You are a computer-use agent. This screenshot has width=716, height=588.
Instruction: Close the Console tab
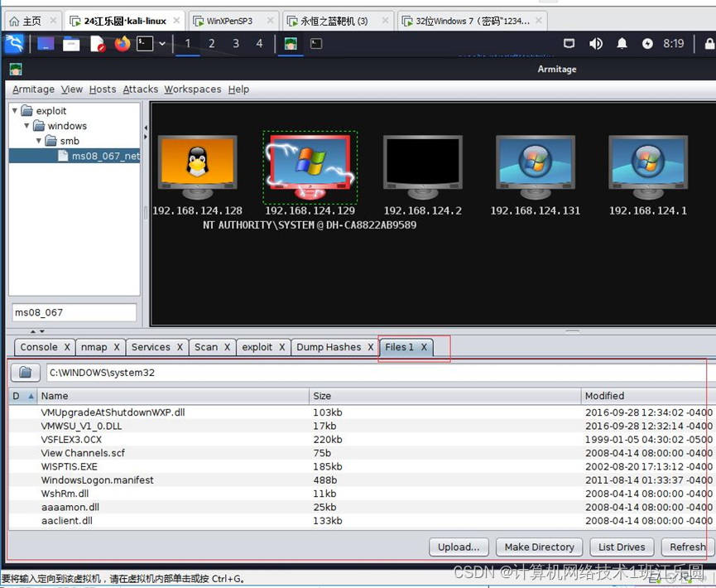(x=67, y=347)
